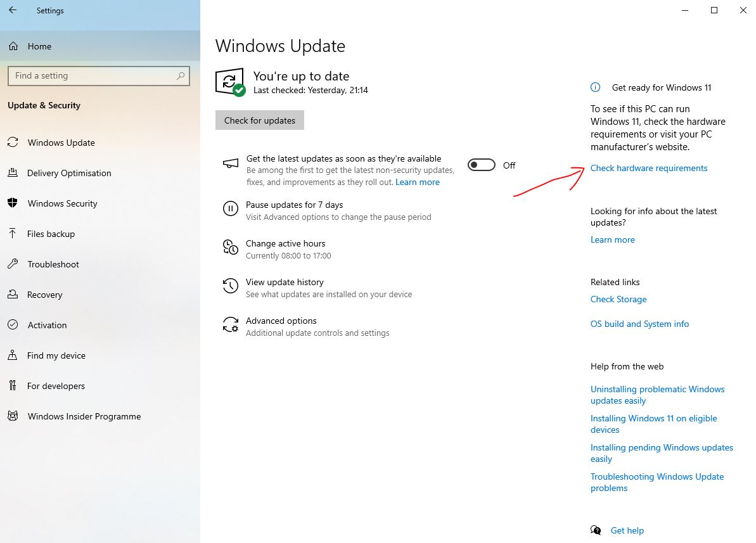Viewport: 756px width, 543px height.
Task: Click Learn more link beside latest updates toggle
Action: pos(418,182)
